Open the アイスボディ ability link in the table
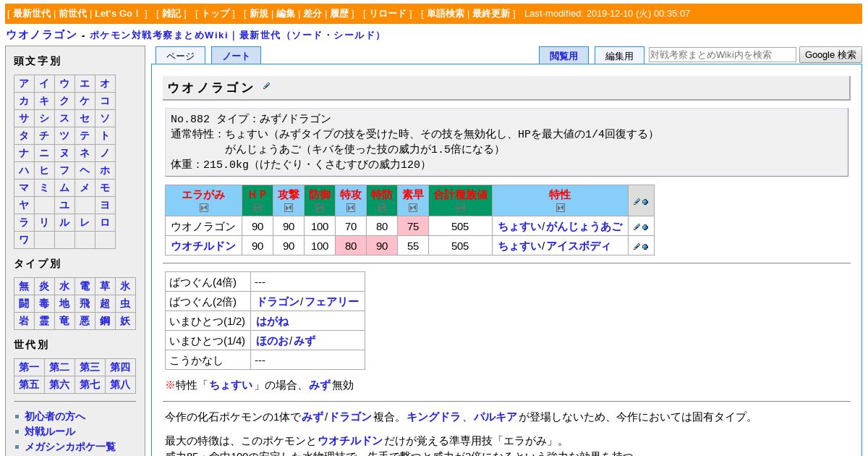 coord(578,246)
